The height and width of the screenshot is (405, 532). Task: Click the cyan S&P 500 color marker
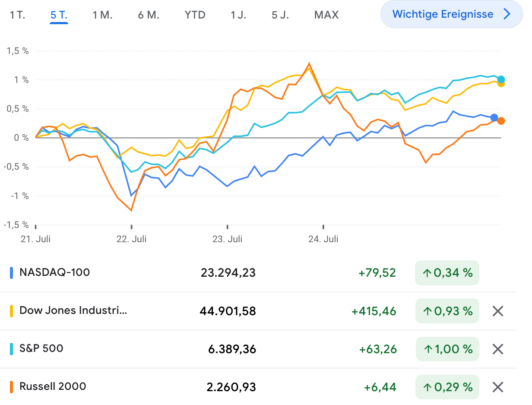11,349
